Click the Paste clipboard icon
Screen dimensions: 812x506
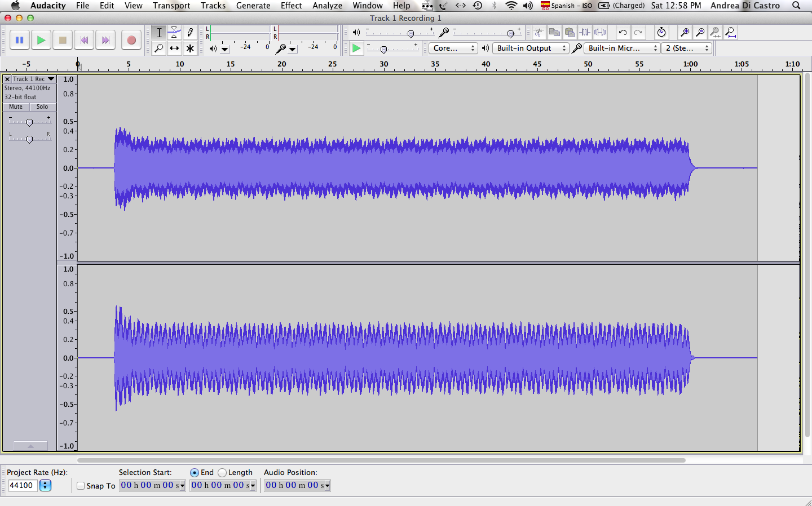(570, 33)
